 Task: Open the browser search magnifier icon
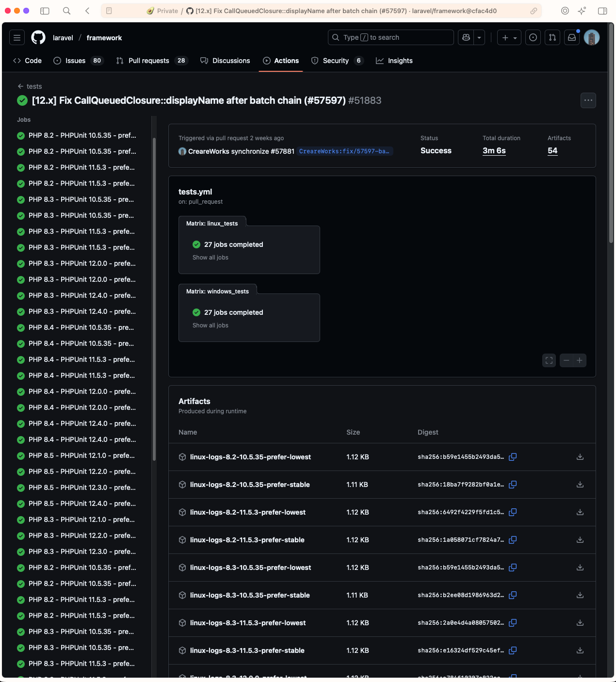coord(67,11)
